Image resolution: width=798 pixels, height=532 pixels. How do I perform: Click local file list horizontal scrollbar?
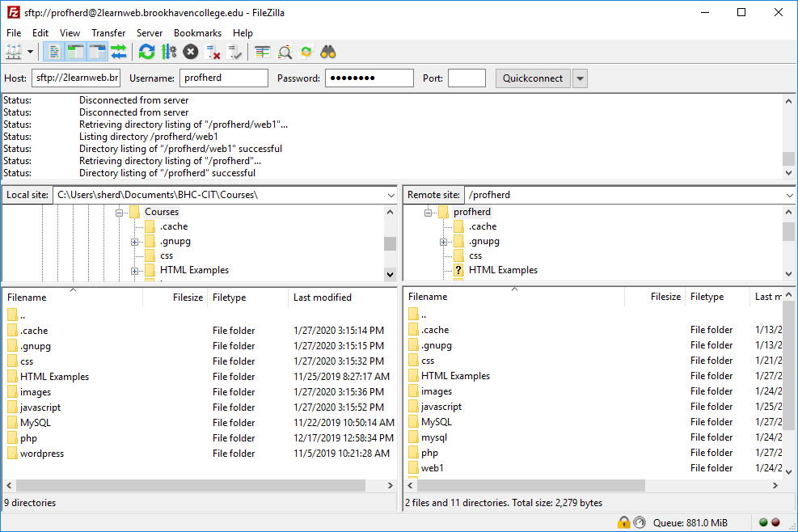[190, 486]
